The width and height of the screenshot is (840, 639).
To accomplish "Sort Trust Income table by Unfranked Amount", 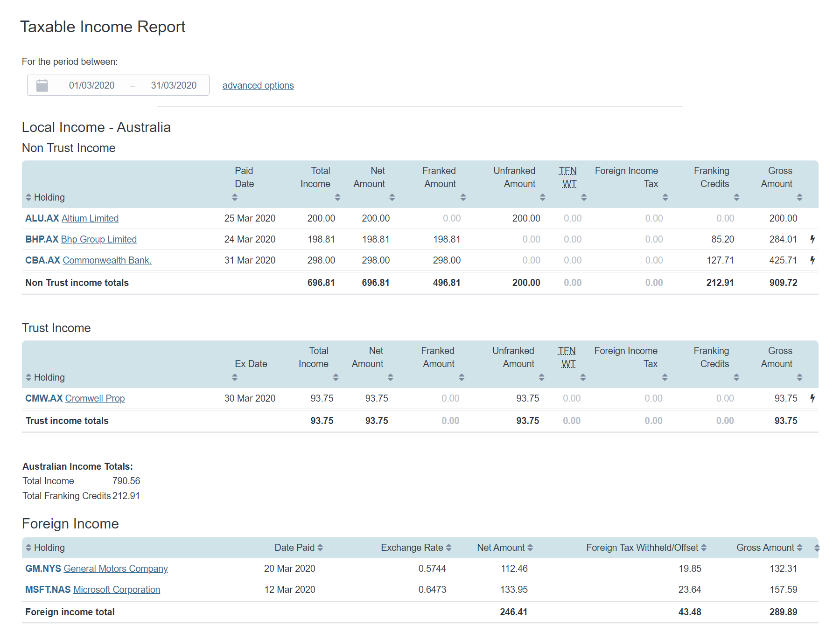I will [x=541, y=377].
